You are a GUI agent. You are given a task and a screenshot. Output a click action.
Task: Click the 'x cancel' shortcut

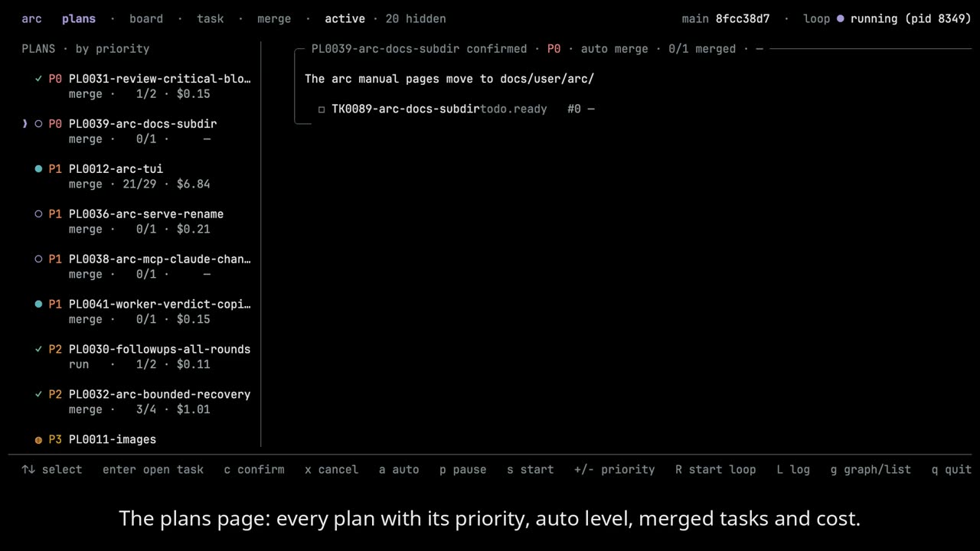coord(332,470)
